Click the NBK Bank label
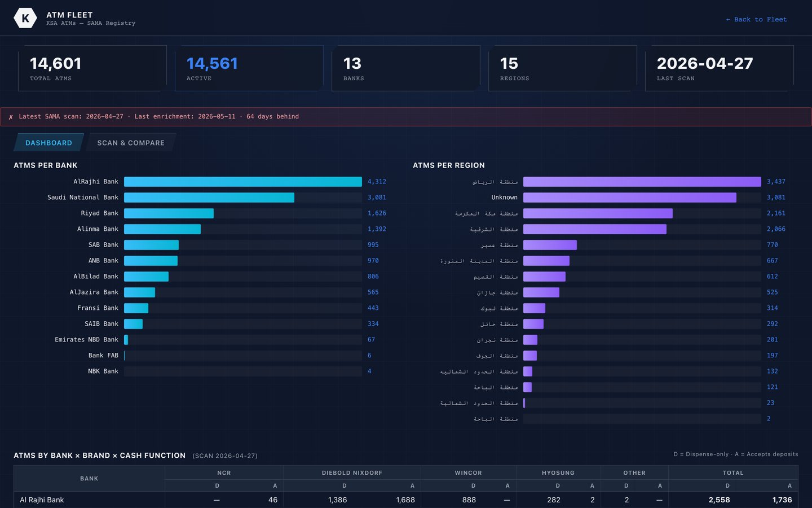 pos(103,371)
